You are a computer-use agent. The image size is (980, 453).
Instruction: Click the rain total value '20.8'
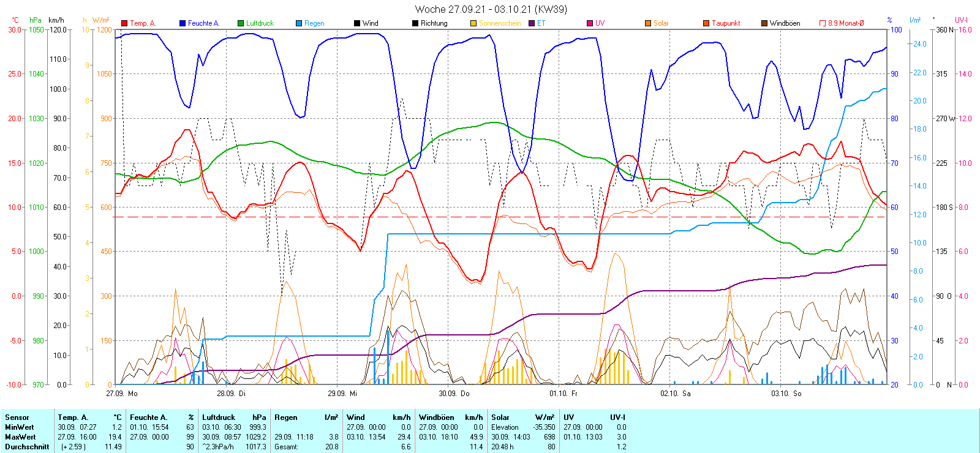tap(332, 447)
